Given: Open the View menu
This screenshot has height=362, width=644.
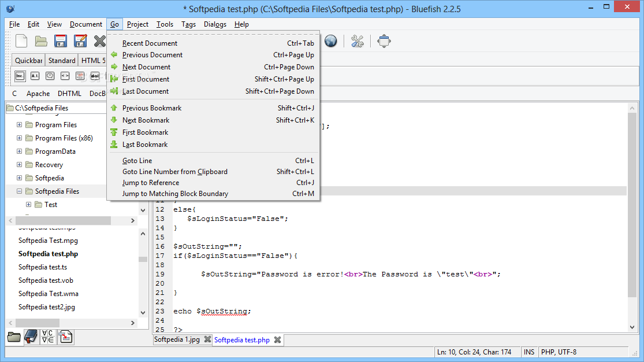Looking at the screenshot, I should pyautogui.click(x=54, y=24).
